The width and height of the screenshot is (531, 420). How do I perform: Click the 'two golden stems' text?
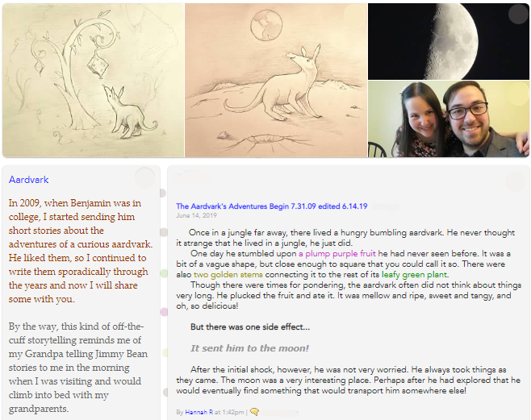tap(228, 275)
